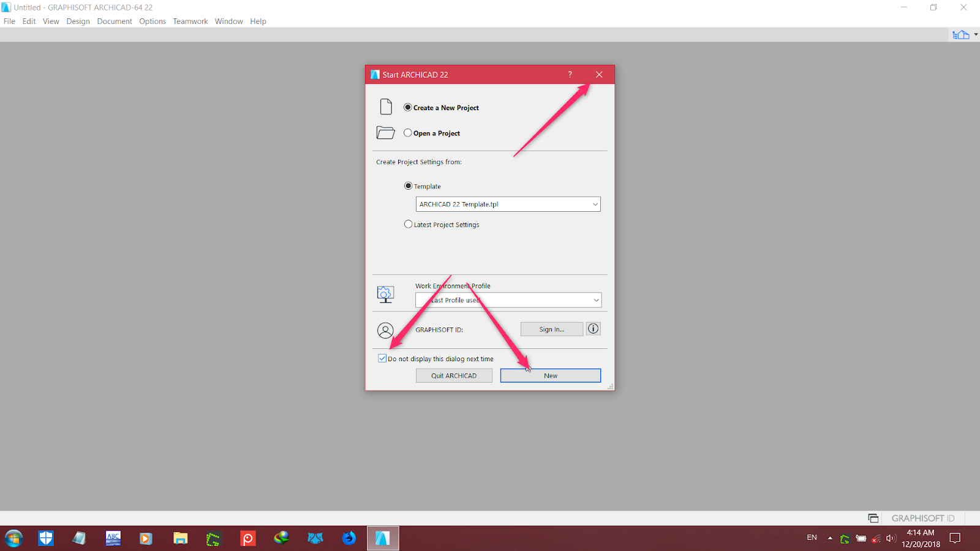Image resolution: width=980 pixels, height=551 pixels.
Task: Open the green dashed-box capture taskbar icon
Action: coord(213,539)
